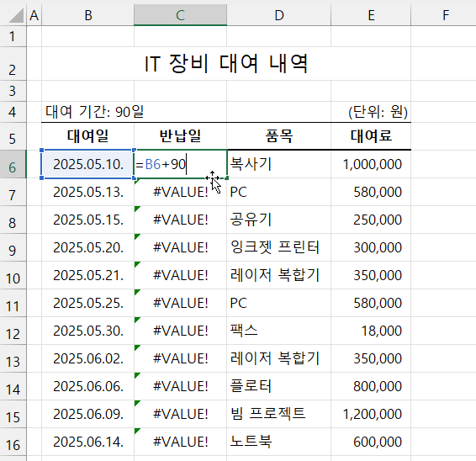The image size is (476, 461).
Task: Select column B header
Action: click(88, 15)
